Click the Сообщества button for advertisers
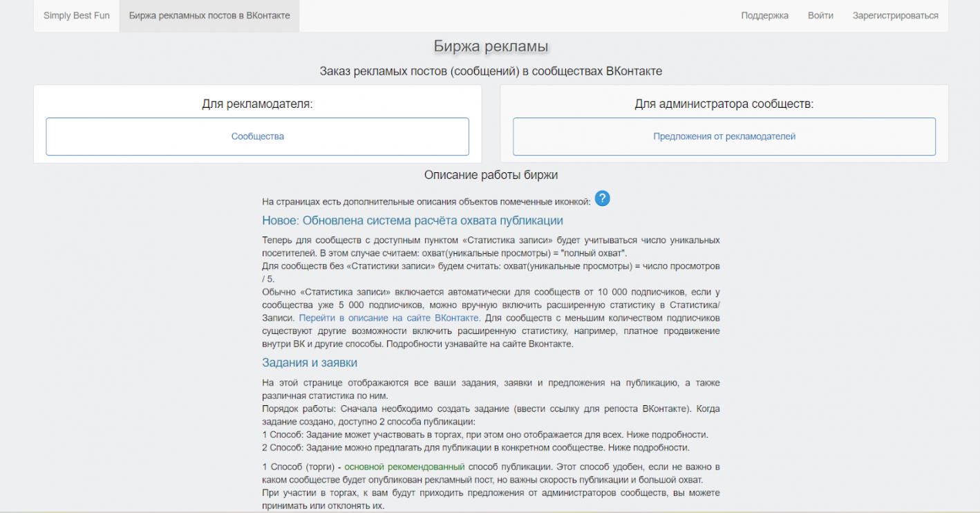980x513 pixels. point(258,136)
